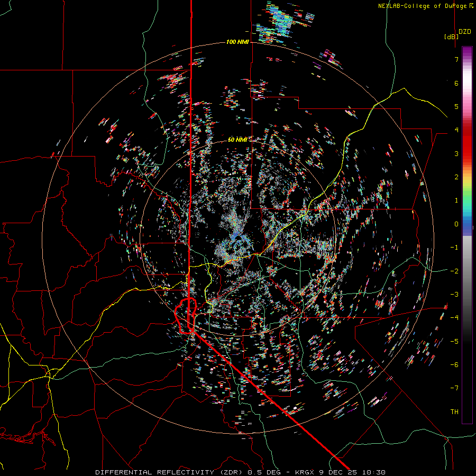The width and height of the screenshot is (476, 476).
Task: Click the "TH" label below the scale
Action: [454, 412]
